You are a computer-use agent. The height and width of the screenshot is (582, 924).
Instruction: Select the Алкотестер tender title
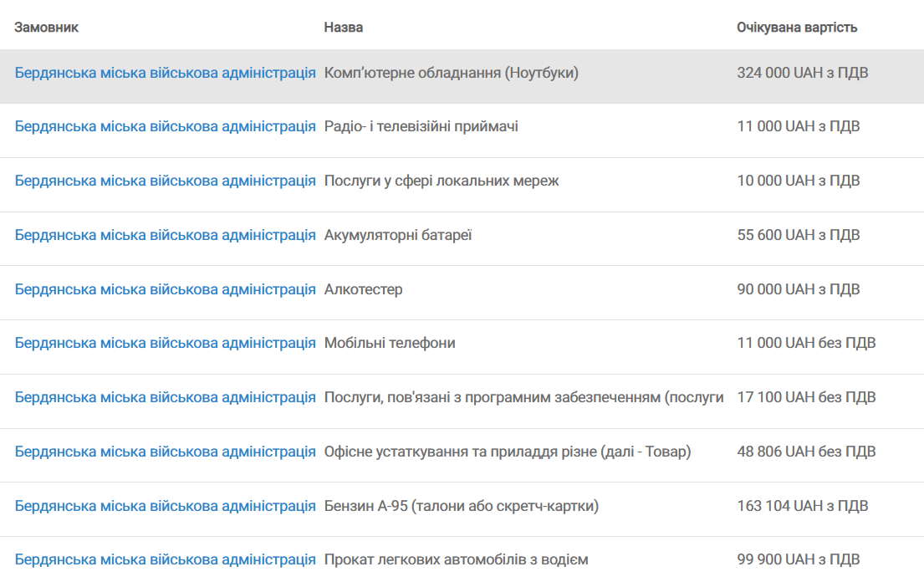coord(363,289)
